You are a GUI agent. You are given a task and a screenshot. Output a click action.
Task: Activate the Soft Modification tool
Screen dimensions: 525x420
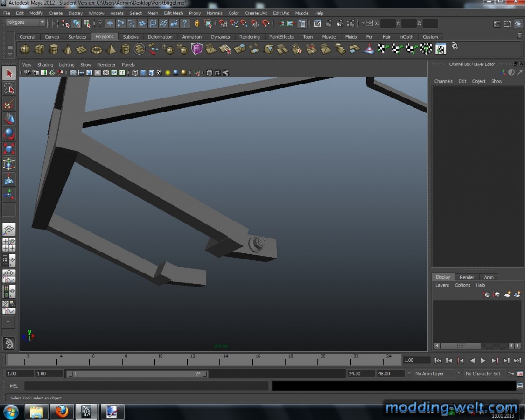[9, 180]
